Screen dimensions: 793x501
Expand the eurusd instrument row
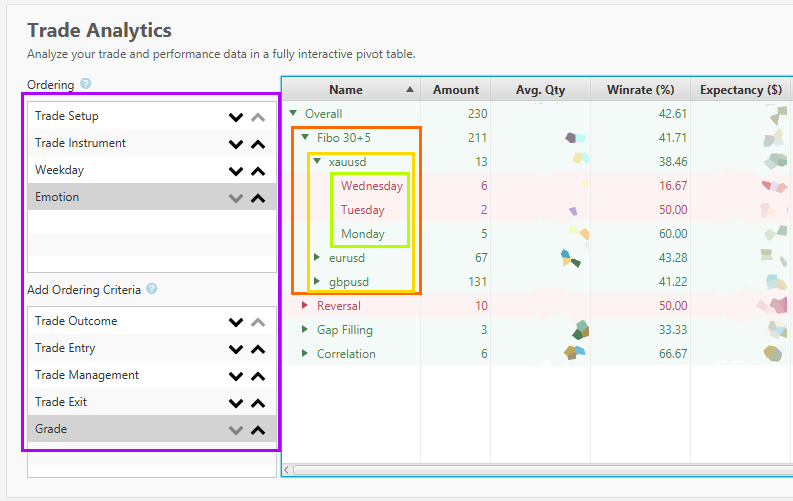tap(317, 257)
